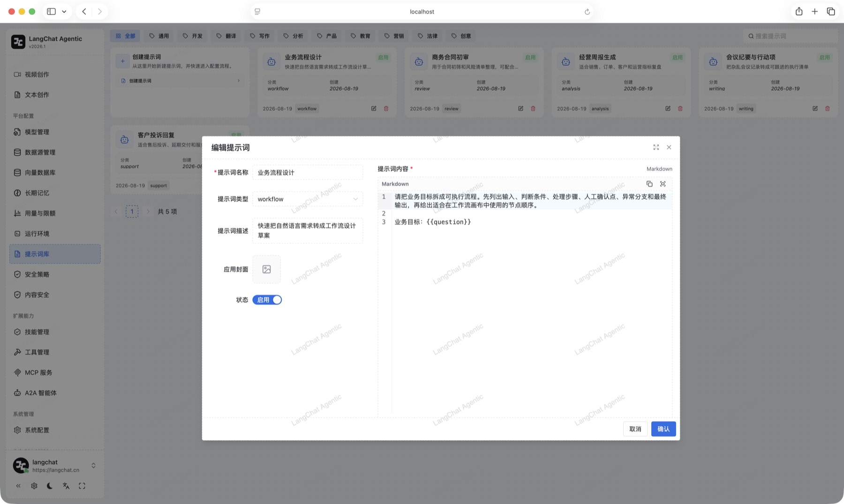Click the 搜索提示词 search box
844x504 pixels.
(791, 36)
